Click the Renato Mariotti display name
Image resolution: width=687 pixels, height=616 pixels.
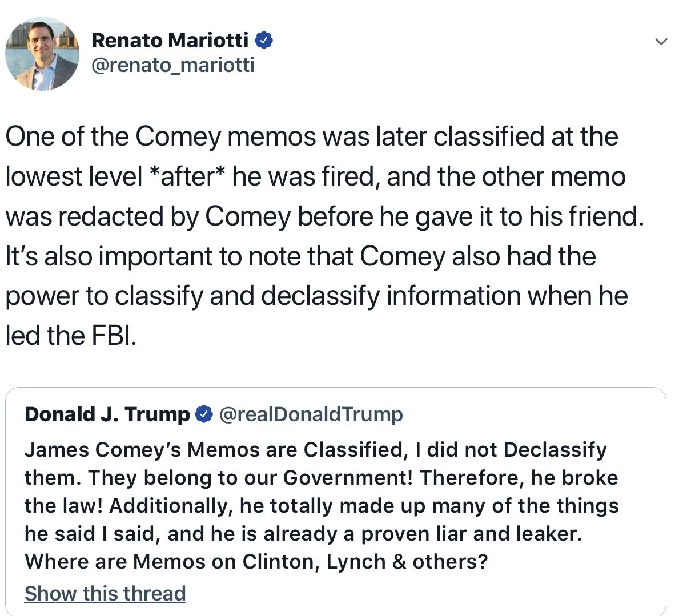(170, 41)
